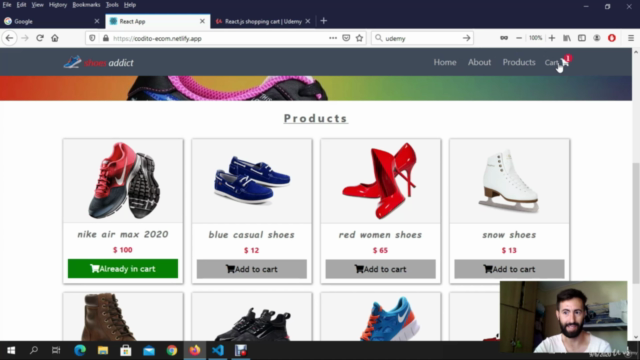The height and width of the screenshot is (360, 640).
Task: Click the shopping cart icon with badge
Action: coord(566,62)
